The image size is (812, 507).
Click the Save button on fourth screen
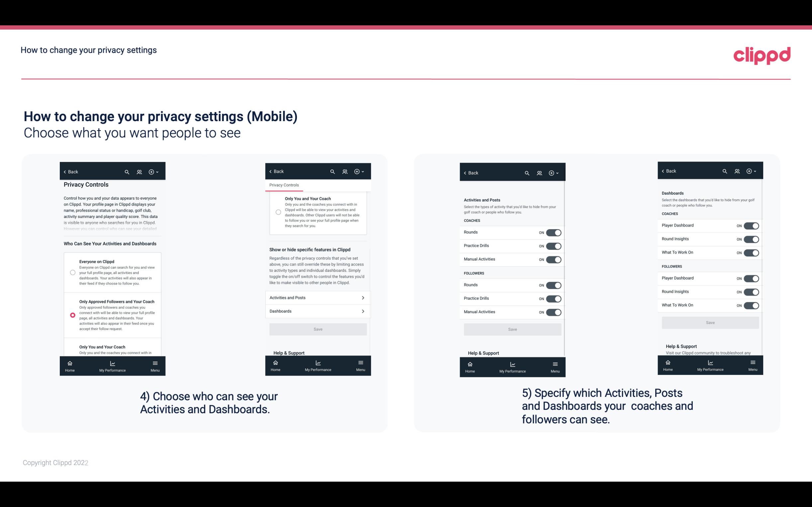(x=710, y=322)
